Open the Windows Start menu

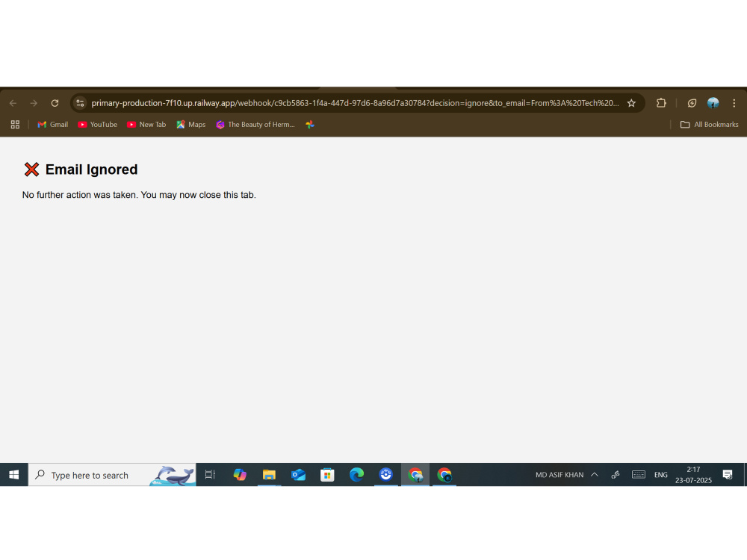(13, 475)
